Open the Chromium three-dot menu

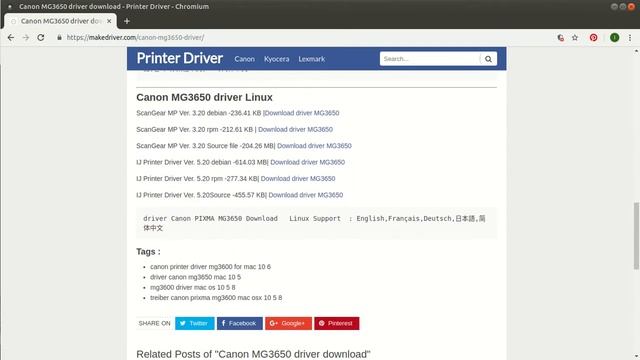[630, 38]
